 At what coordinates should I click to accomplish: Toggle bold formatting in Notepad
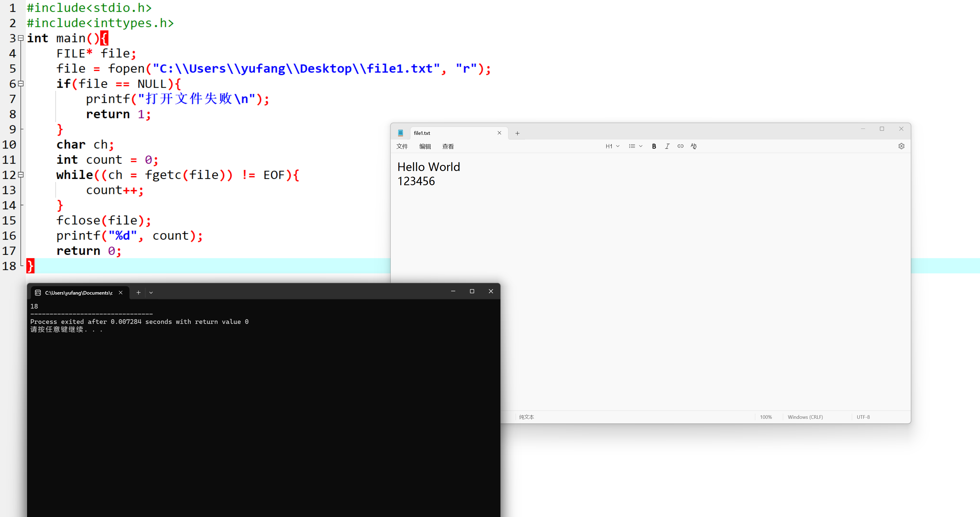pyautogui.click(x=654, y=146)
